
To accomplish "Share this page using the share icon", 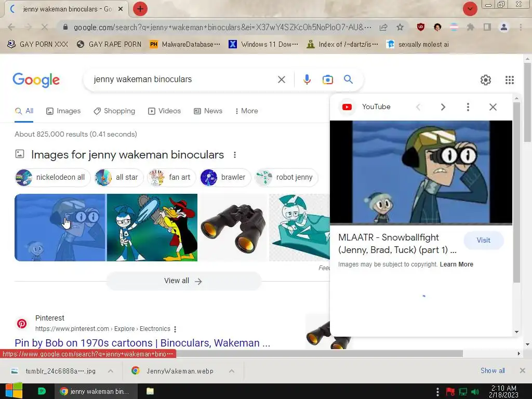I will pos(383,27).
